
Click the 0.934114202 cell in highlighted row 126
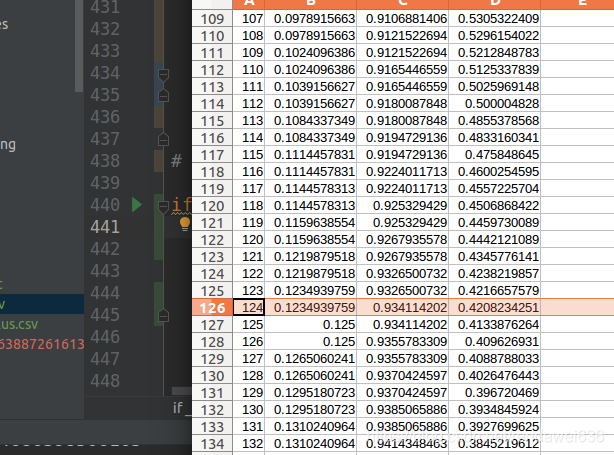403,307
